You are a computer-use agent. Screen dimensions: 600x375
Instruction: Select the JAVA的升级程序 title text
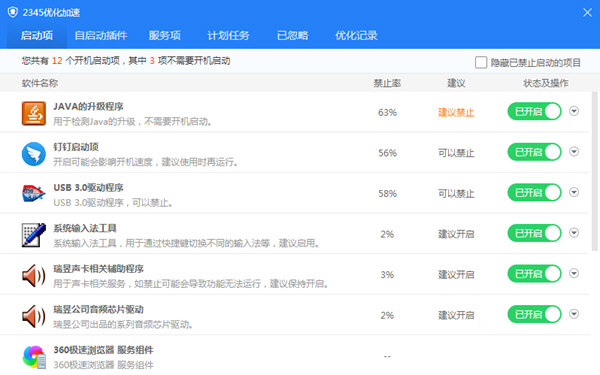click(x=88, y=106)
